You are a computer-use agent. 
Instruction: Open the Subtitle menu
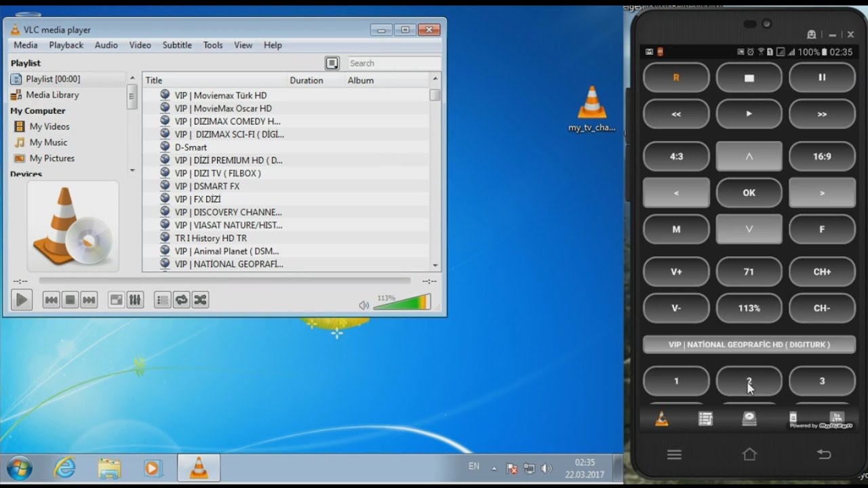click(177, 45)
